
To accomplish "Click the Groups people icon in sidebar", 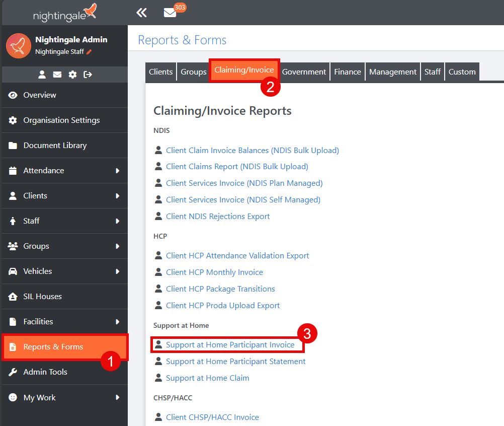I will (13, 246).
